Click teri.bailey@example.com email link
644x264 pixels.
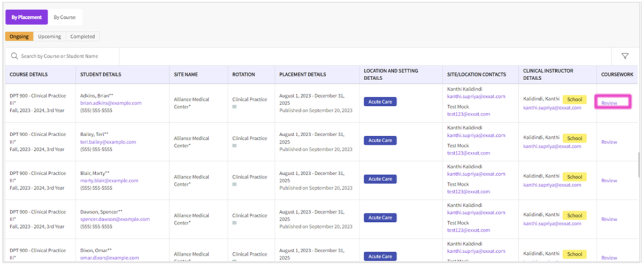pyautogui.click(x=108, y=142)
